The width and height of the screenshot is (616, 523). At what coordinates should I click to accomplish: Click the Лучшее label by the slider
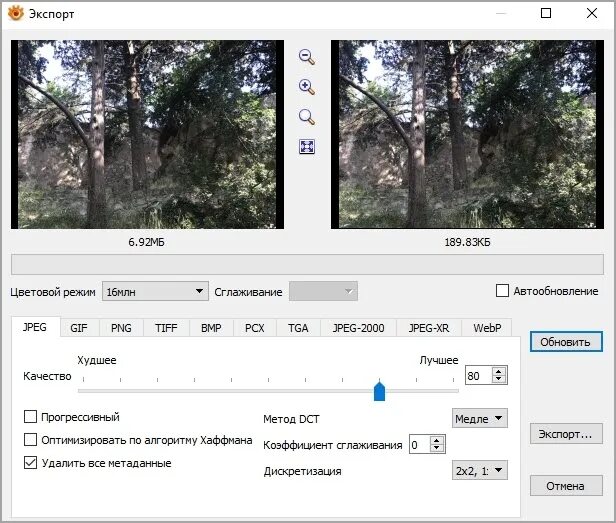pyautogui.click(x=439, y=360)
